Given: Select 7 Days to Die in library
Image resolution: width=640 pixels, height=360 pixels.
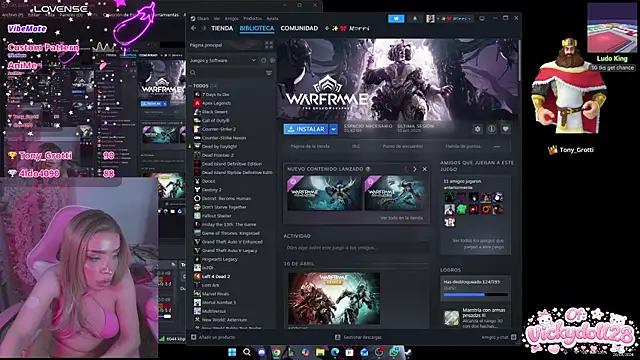Looking at the screenshot, I should [215, 94].
